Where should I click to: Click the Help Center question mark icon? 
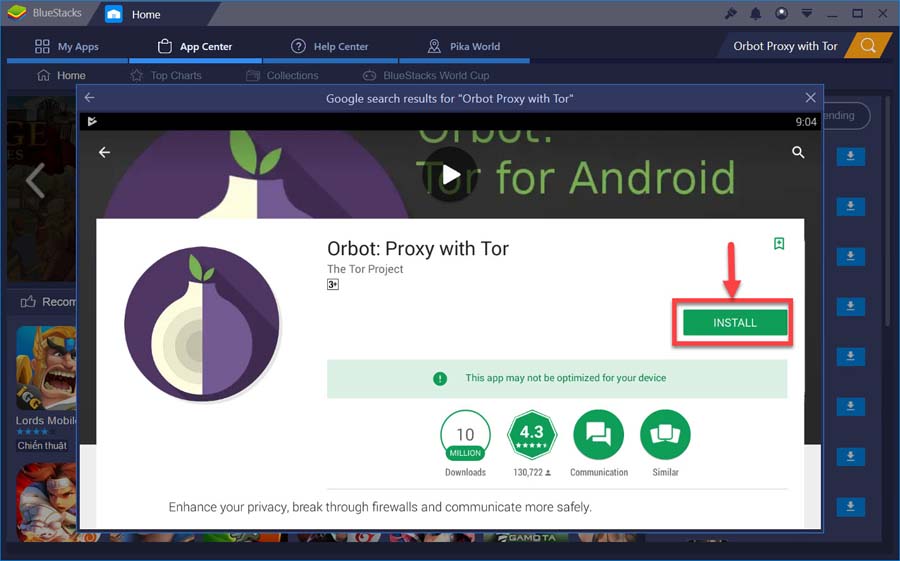pos(298,46)
